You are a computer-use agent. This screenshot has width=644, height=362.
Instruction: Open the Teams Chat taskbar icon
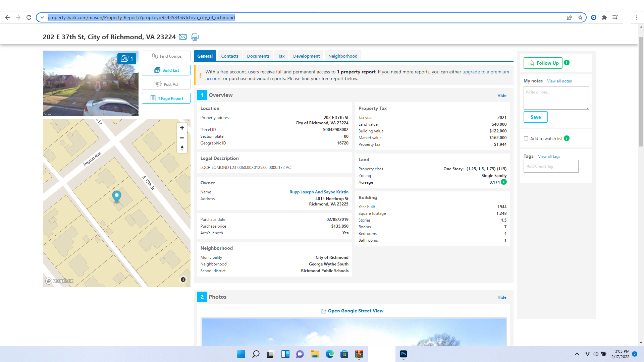point(300,354)
